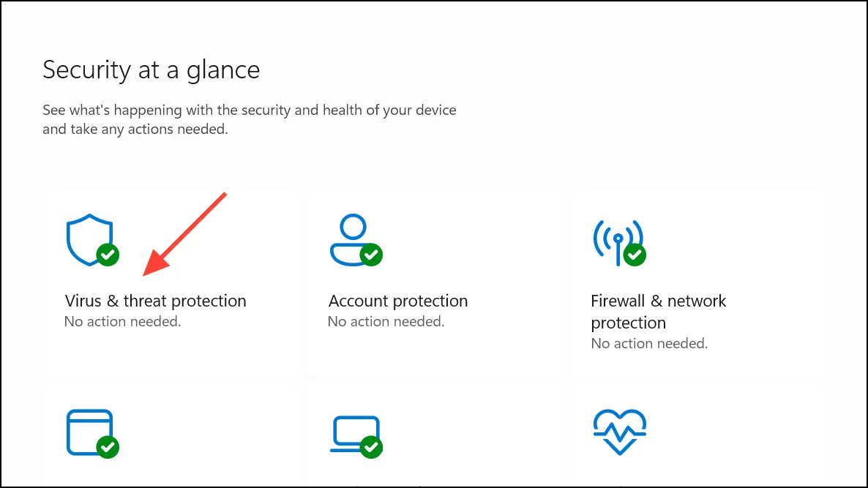This screenshot has height=488, width=868.
Task: Click the security and health description text
Action: [249, 119]
